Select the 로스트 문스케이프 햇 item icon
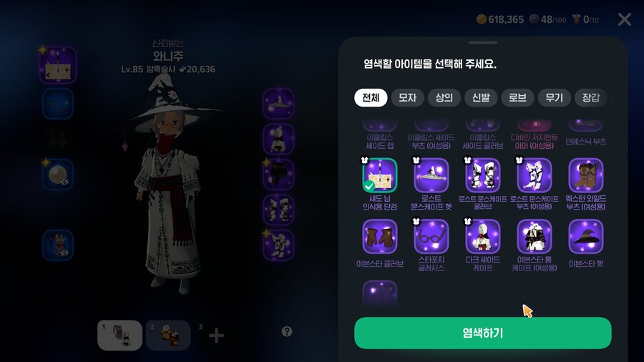 [x=431, y=175]
